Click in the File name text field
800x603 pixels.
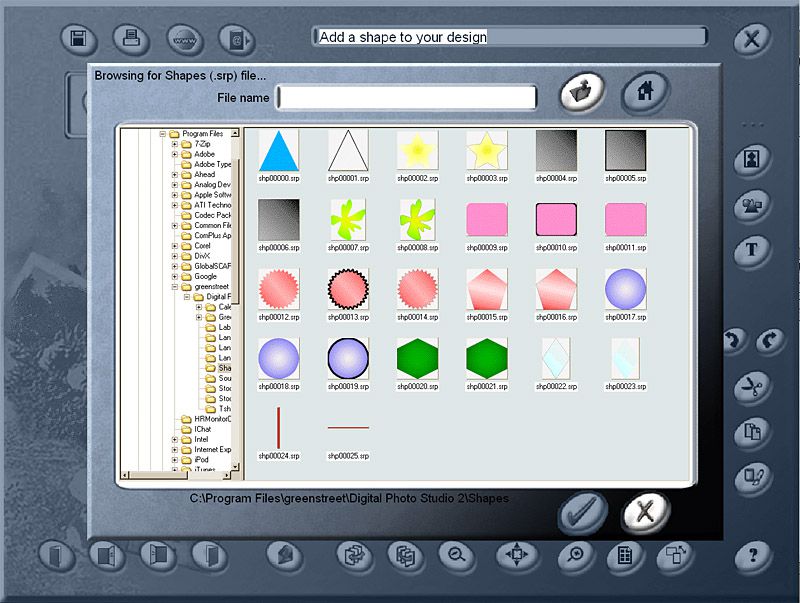pos(406,97)
